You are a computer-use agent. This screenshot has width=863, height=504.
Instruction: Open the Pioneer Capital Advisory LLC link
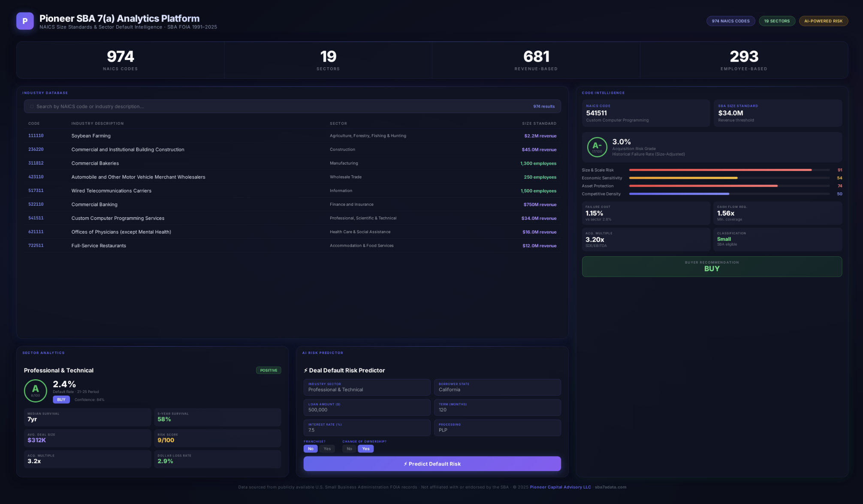point(560,487)
